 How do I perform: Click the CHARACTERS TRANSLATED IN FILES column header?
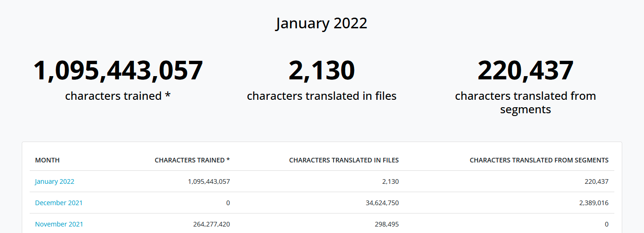pos(344,160)
